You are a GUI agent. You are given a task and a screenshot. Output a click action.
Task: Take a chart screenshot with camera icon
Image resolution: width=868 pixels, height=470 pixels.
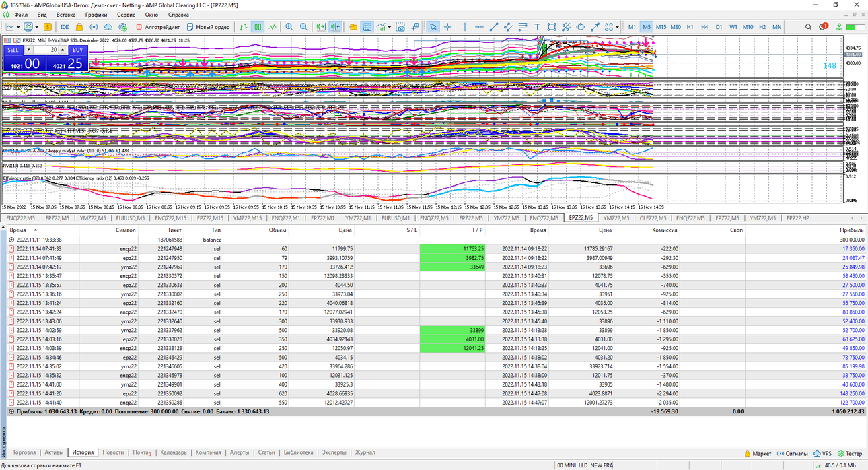400,27
